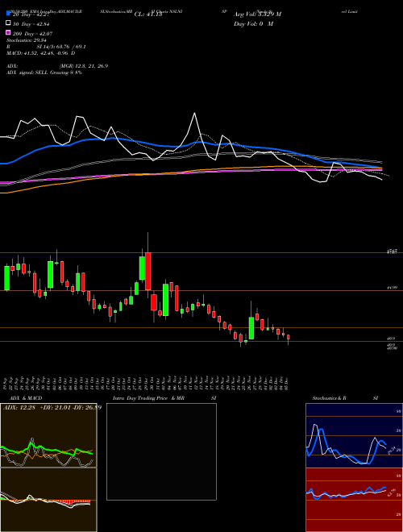Click the blue 20 Day legend swatch

(8, 14)
